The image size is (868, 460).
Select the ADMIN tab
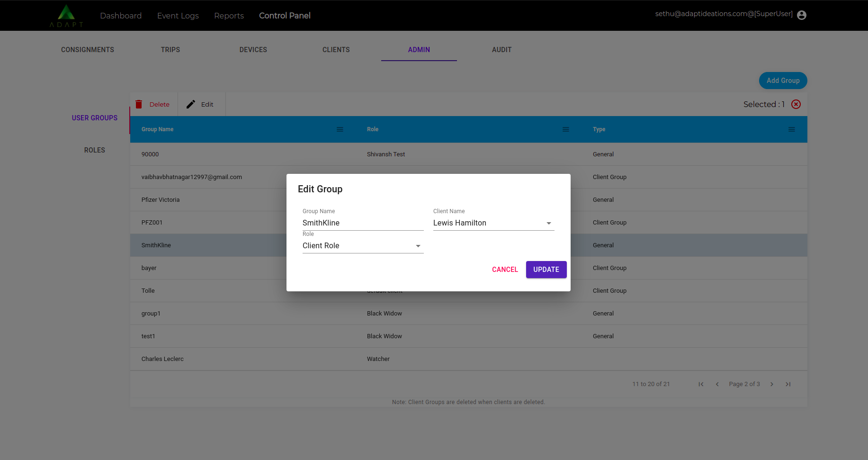click(419, 50)
